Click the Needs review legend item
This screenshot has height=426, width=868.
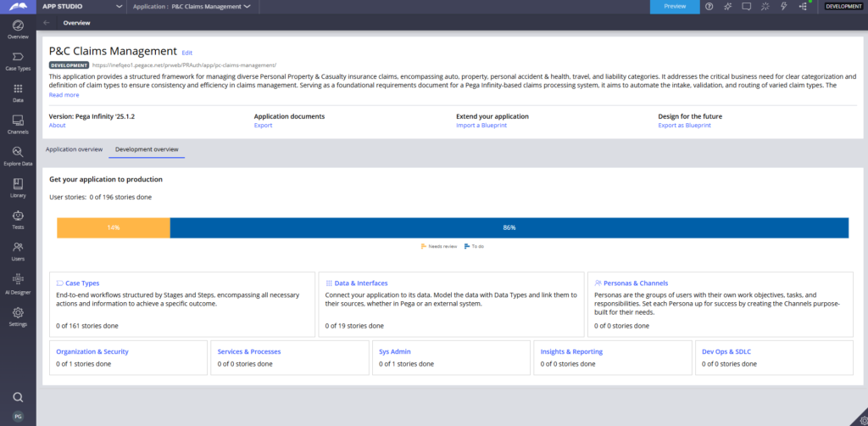tap(439, 246)
